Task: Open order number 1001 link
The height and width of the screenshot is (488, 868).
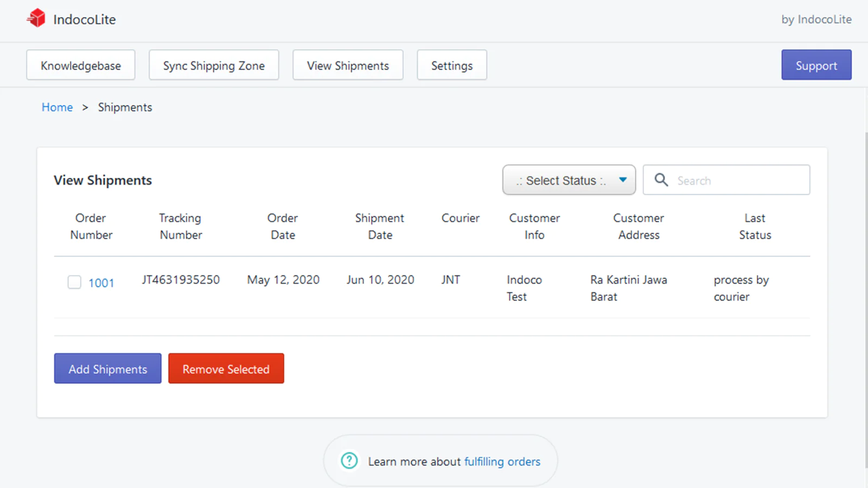Action: pyautogui.click(x=101, y=282)
